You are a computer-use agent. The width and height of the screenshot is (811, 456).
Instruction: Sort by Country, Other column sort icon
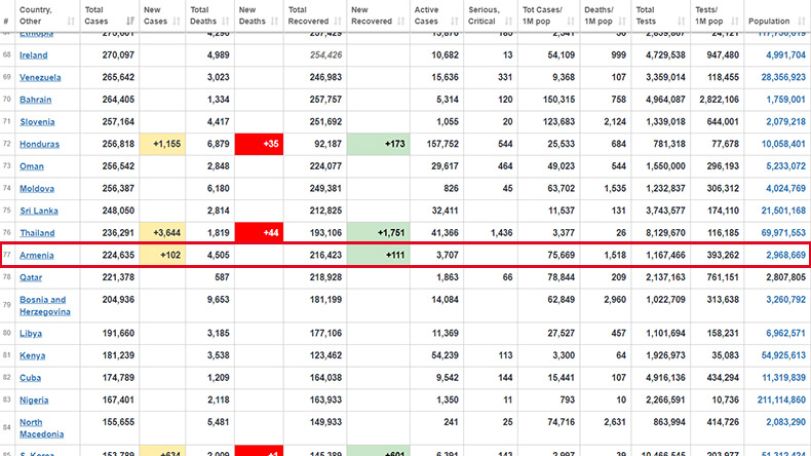(x=71, y=21)
